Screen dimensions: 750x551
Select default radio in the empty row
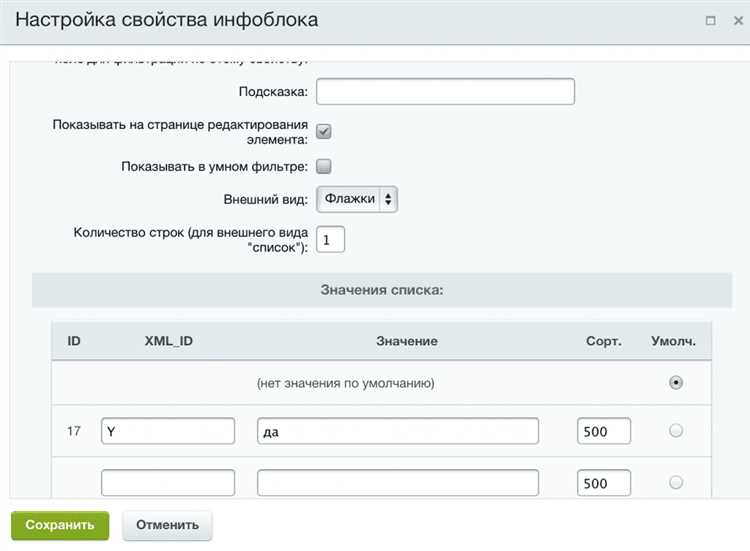(x=675, y=482)
